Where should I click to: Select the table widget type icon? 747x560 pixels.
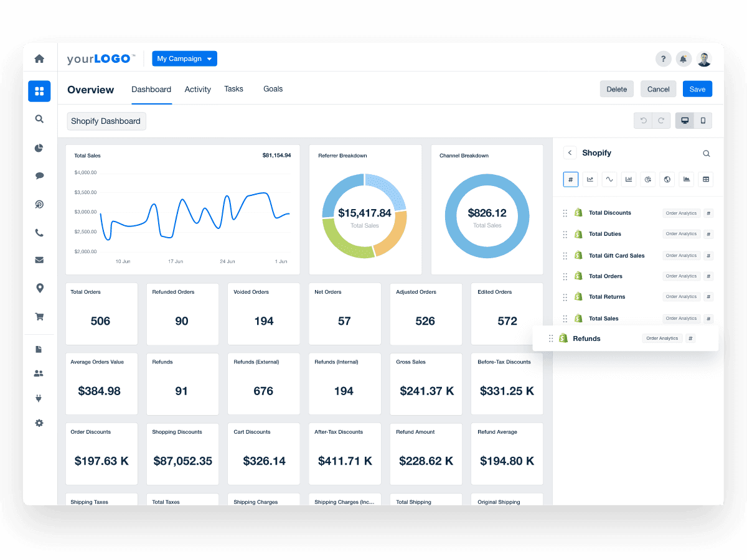point(705,179)
